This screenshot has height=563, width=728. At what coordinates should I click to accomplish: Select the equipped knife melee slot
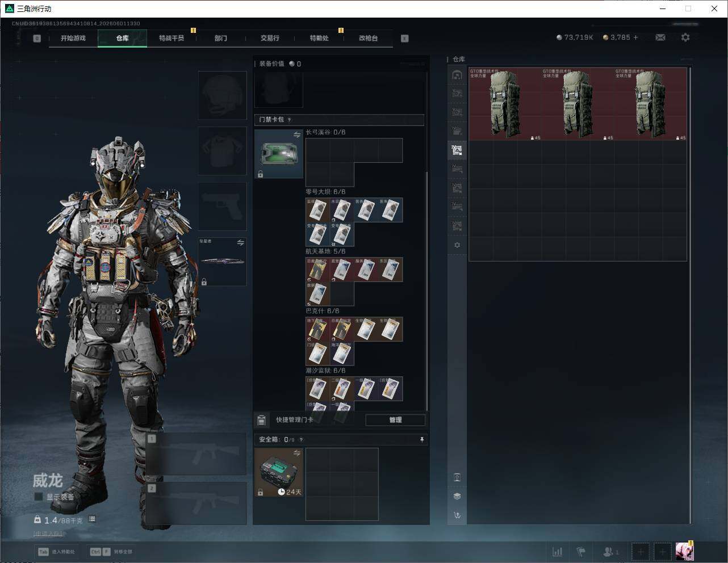pos(222,262)
